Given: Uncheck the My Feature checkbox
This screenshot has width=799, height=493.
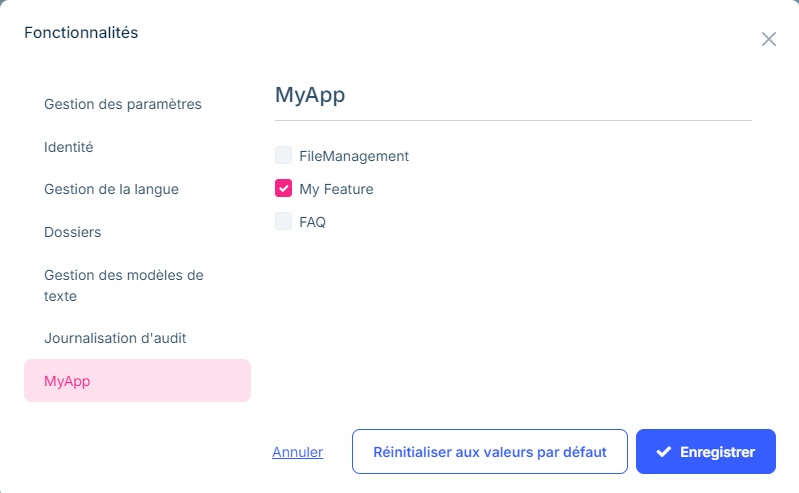Looking at the screenshot, I should coord(283,188).
